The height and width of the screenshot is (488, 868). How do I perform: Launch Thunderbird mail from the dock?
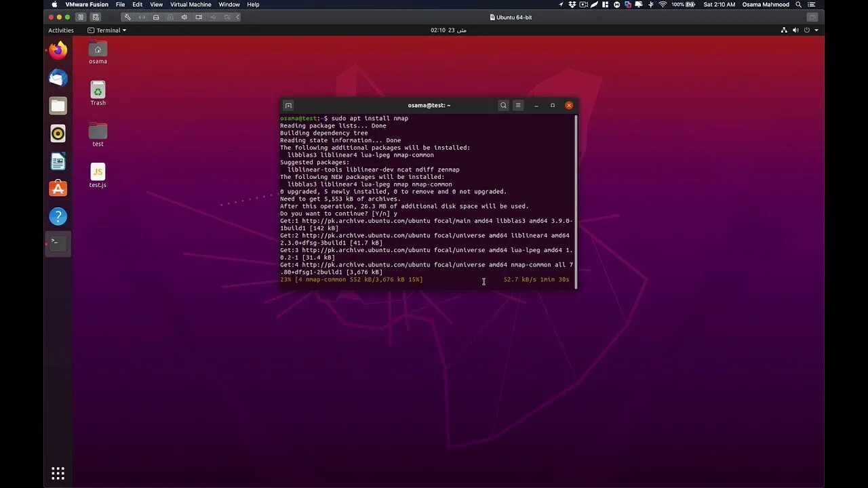click(58, 78)
